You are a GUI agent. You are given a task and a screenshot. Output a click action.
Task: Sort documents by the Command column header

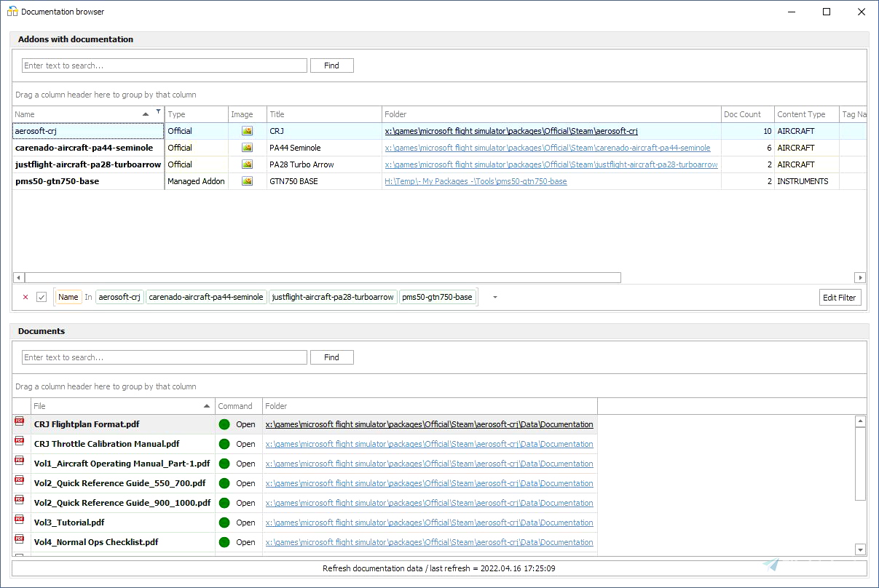(239, 406)
